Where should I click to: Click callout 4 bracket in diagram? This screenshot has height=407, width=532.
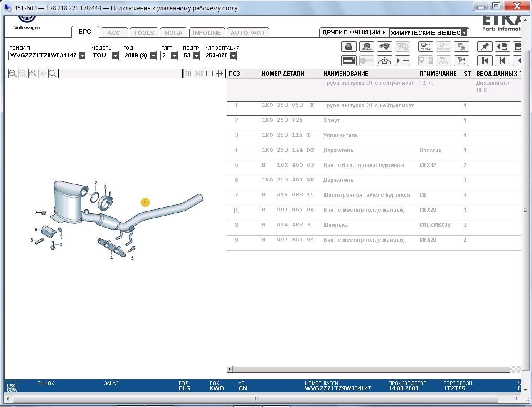click(x=111, y=257)
